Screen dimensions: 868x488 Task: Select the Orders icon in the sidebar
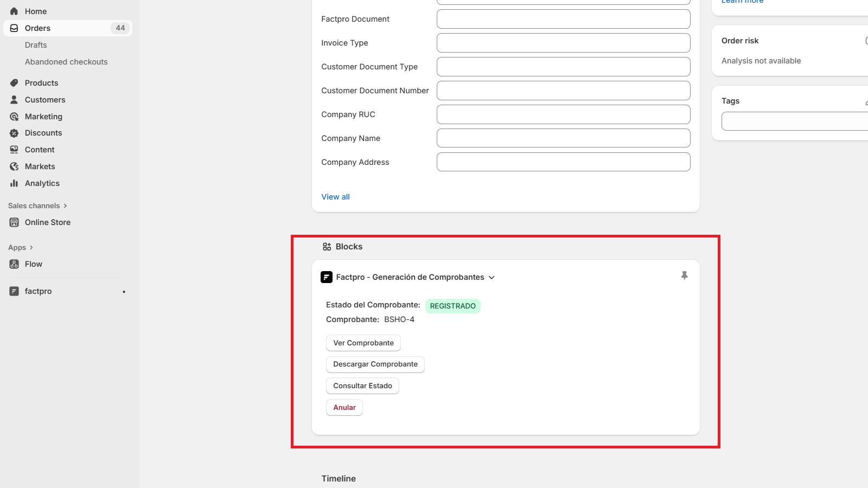(14, 28)
